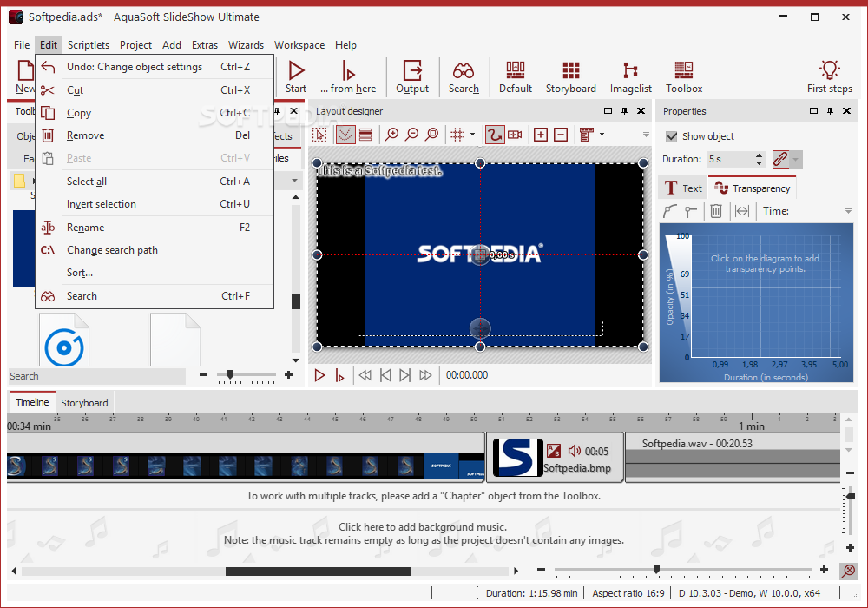The width and height of the screenshot is (868, 608).
Task: Click the timeline horizontal scrollbar thumb
Action: tap(318, 571)
